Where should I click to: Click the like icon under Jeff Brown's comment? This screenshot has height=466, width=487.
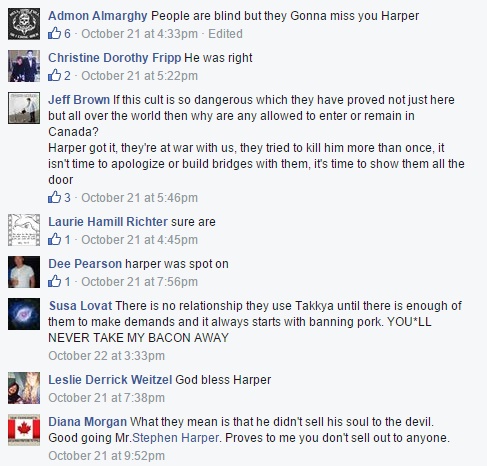point(55,197)
